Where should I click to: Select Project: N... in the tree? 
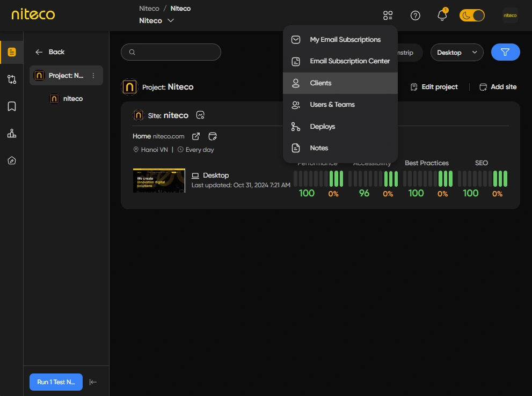(x=66, y=76)
